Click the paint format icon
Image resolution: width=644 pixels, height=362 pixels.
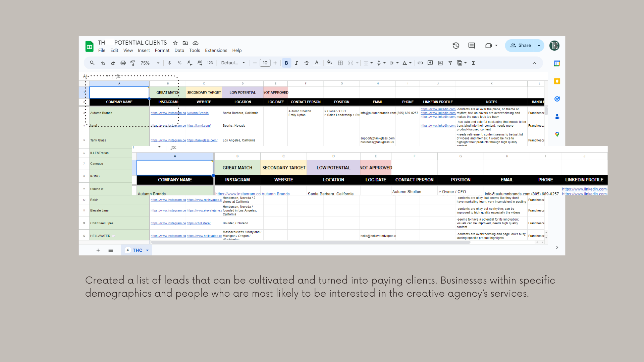coord(133,63)
